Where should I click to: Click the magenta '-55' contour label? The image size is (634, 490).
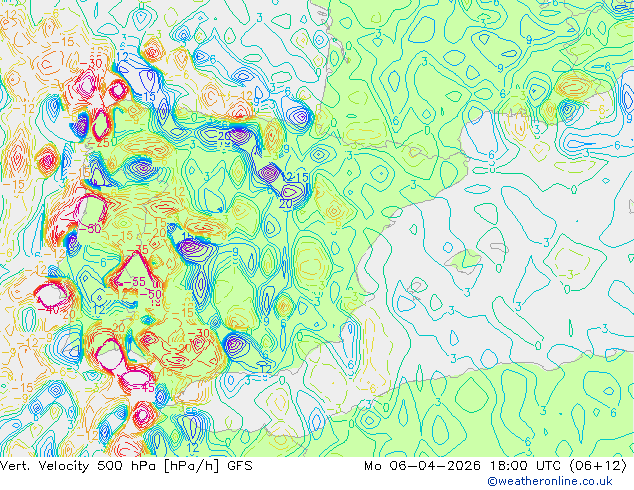click(133, 282)
